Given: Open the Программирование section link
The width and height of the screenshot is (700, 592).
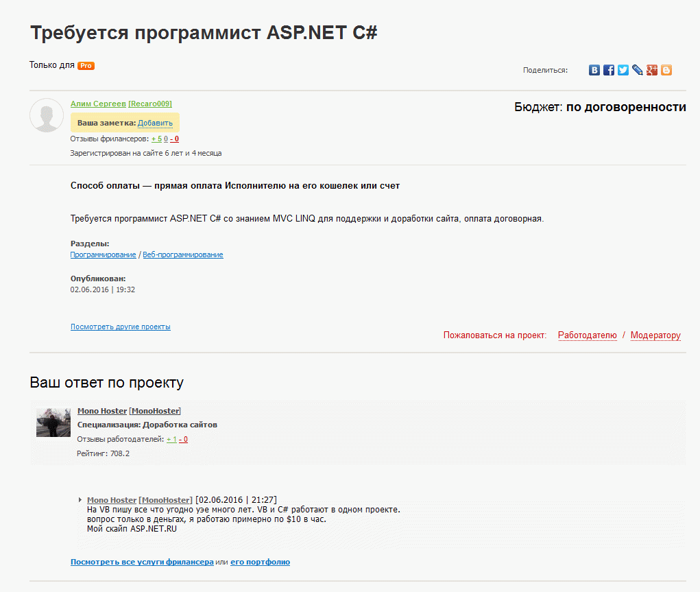Looking at the screenshot, I should tap(103, 254).
